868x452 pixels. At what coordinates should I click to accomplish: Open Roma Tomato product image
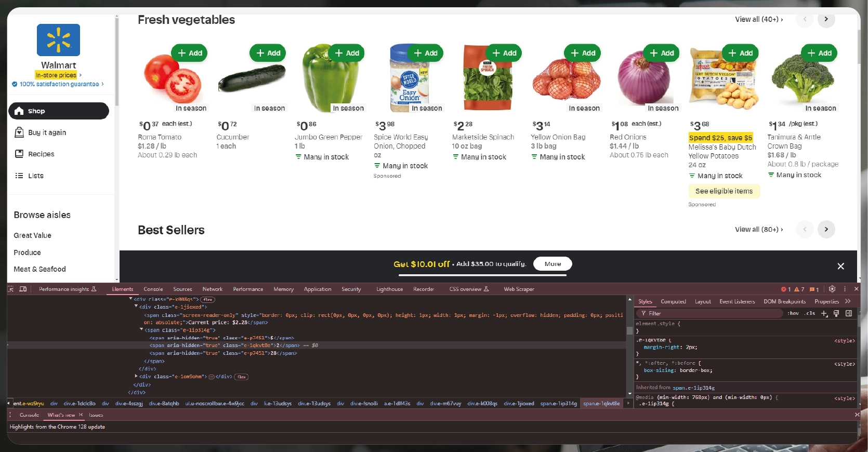[173, 78]
